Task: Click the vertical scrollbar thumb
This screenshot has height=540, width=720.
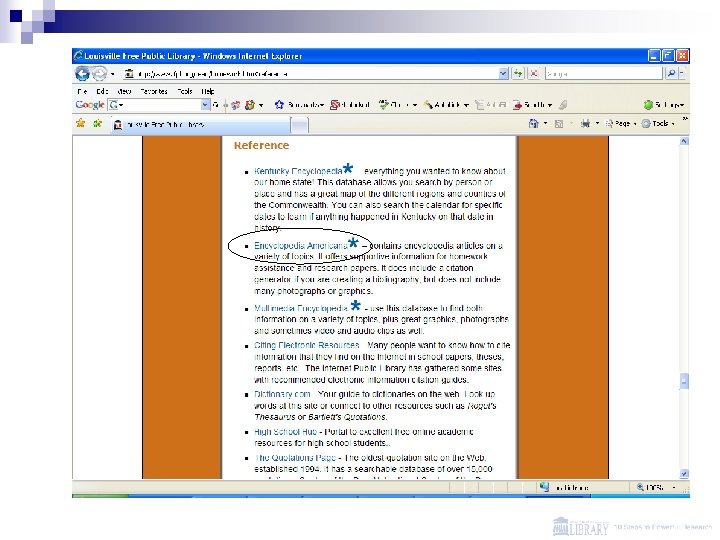Action: (x=684, y=381)
